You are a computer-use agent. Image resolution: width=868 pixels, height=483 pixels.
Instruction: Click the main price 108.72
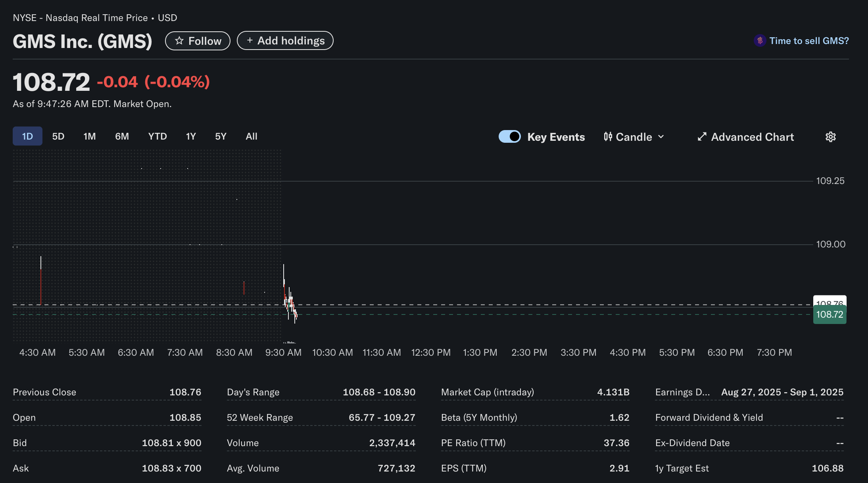click(52, 82)
